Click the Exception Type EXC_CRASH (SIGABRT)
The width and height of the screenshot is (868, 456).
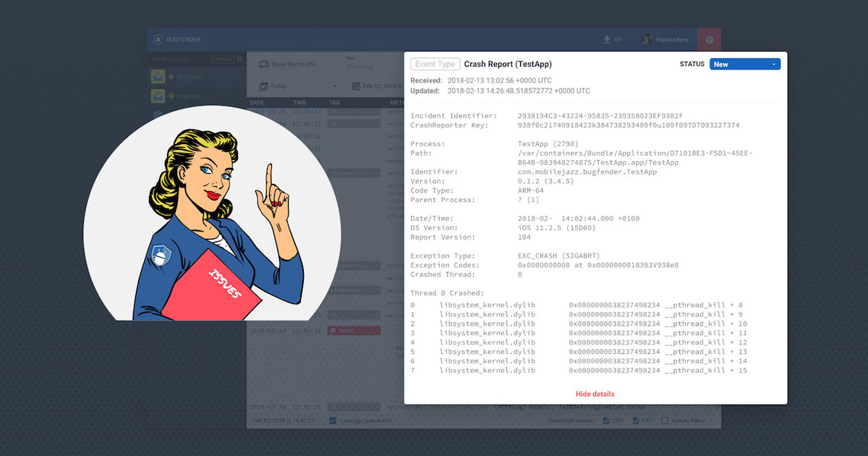coord(558,256)
